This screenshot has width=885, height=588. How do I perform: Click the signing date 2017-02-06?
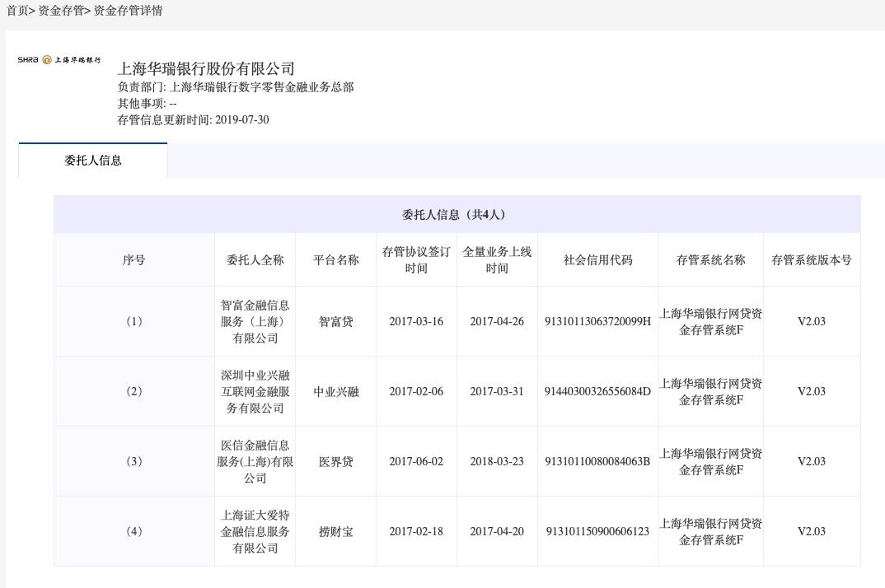416,391
